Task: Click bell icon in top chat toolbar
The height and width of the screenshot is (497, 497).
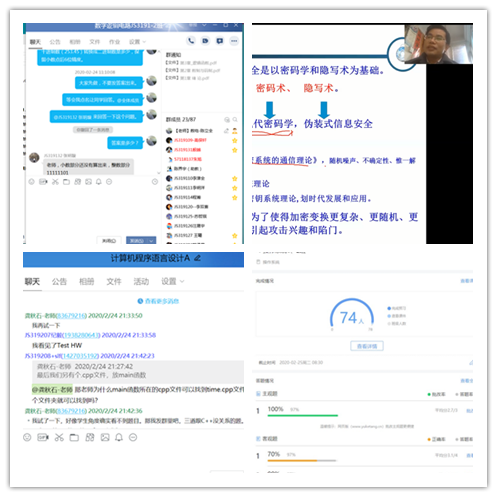Action: click(99, 182)
